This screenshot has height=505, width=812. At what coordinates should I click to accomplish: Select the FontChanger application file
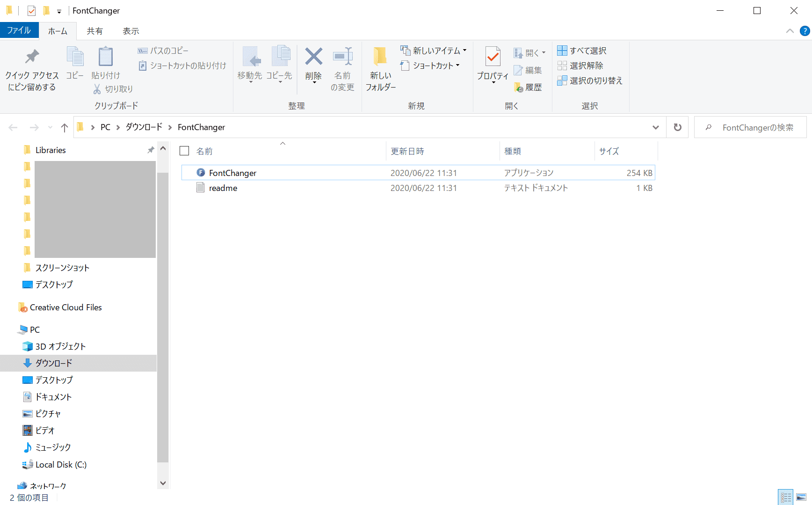coord(418,173)
